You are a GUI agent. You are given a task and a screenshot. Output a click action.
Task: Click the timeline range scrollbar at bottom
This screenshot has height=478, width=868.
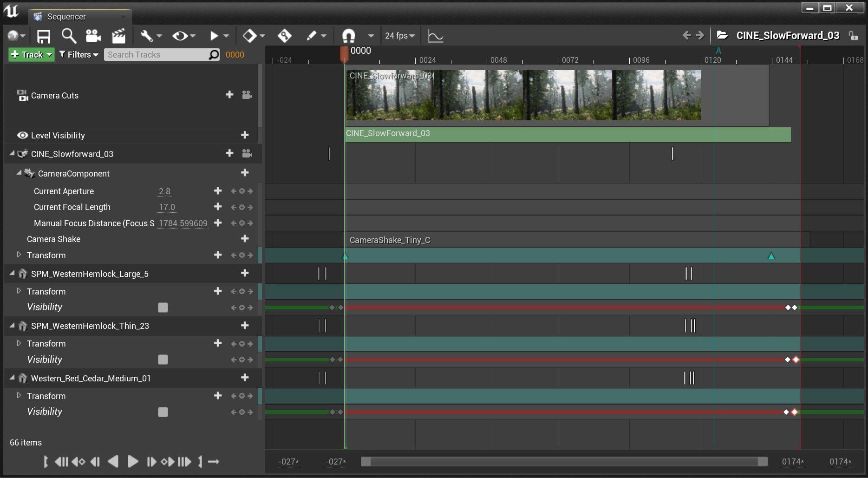564,462
